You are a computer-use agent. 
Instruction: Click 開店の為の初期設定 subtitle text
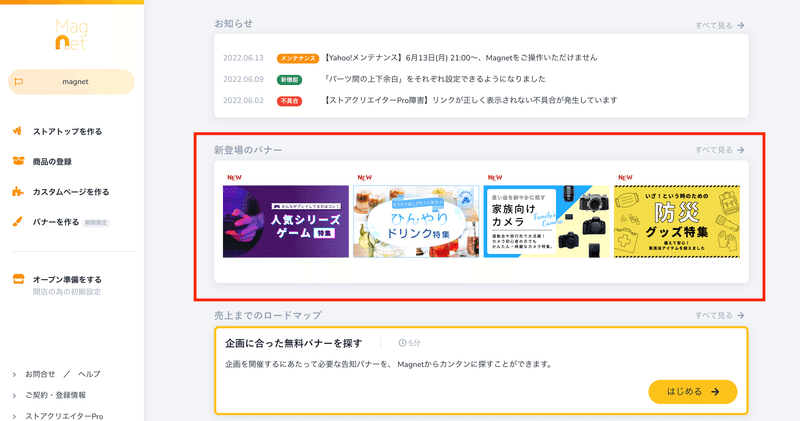pos(67,292)
